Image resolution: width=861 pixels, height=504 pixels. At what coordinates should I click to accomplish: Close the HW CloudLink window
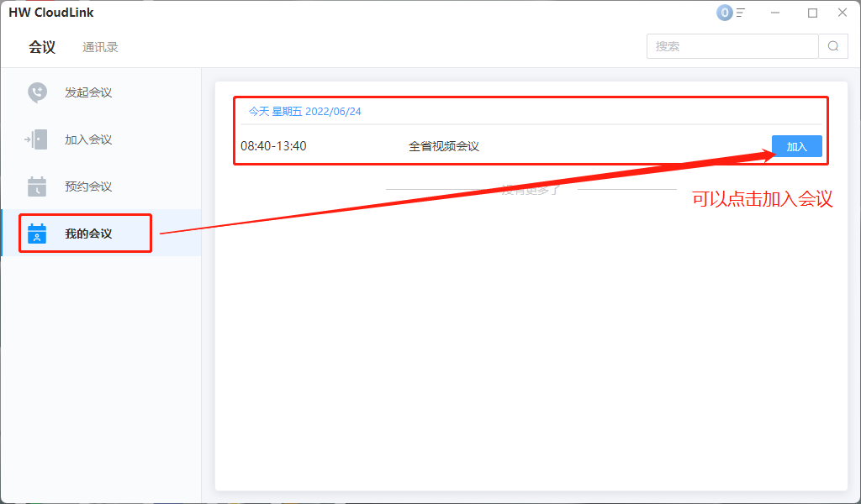click(842, 13)
